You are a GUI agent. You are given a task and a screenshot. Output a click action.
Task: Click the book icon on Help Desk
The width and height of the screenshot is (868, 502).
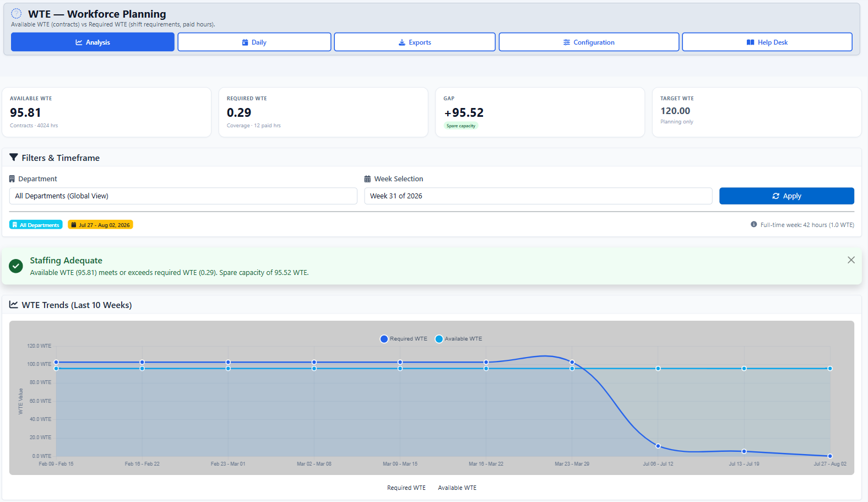[x=750, y=42]
